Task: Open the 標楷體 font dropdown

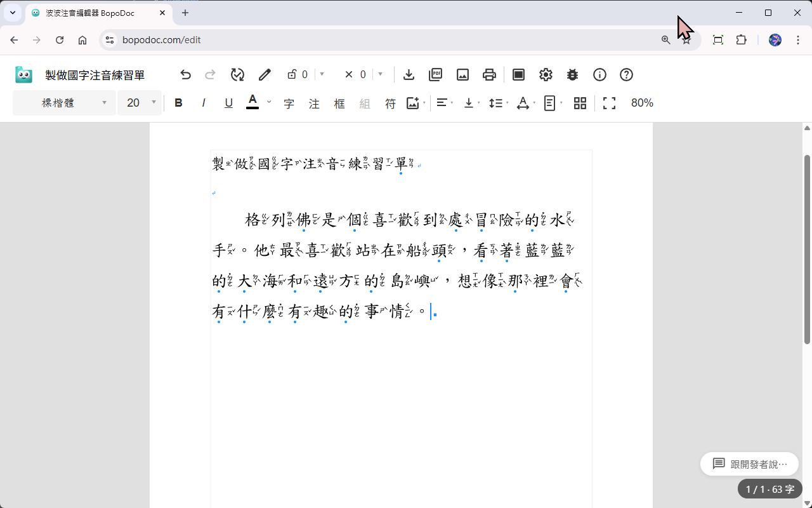Action: coord(63,102)
